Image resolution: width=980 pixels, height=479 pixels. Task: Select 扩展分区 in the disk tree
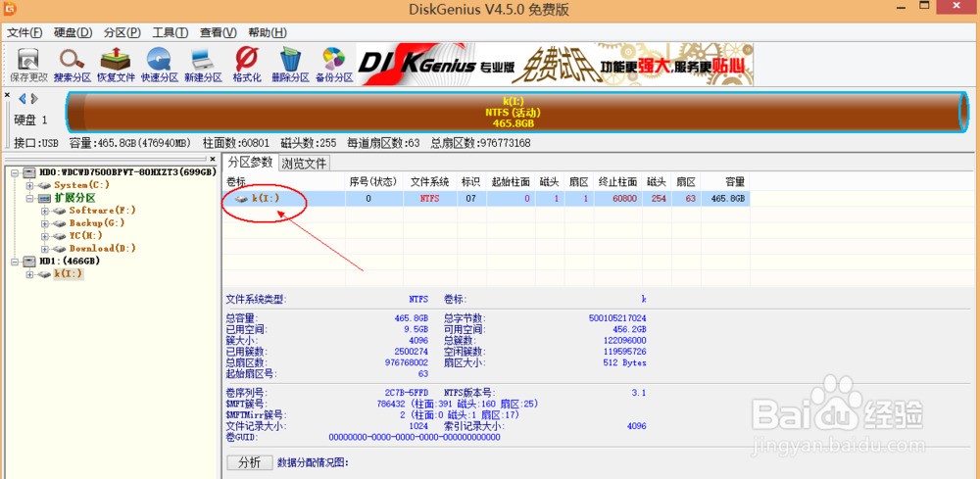pyautogui.click(x=74, y=198)
